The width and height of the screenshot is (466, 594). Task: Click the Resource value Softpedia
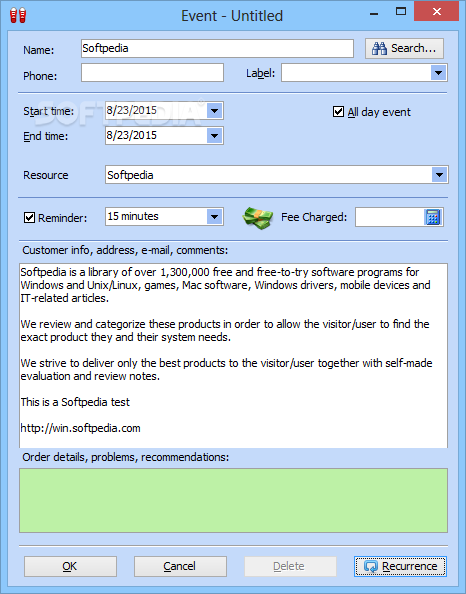tap(130, 175)
